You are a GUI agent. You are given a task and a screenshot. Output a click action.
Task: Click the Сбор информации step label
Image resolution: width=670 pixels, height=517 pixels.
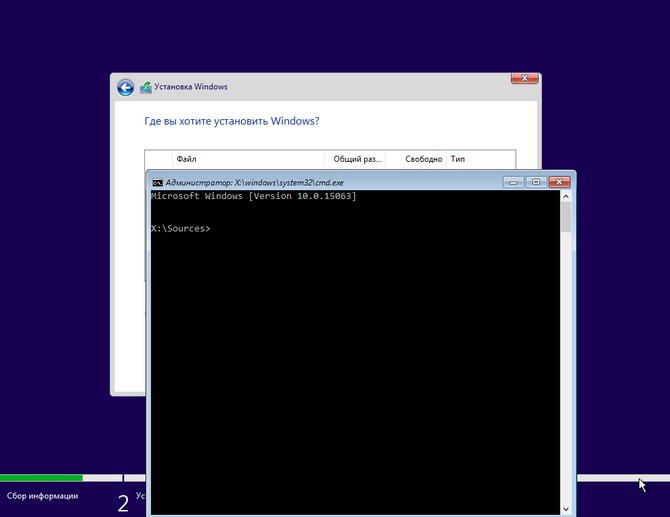[x=42, y=496]
